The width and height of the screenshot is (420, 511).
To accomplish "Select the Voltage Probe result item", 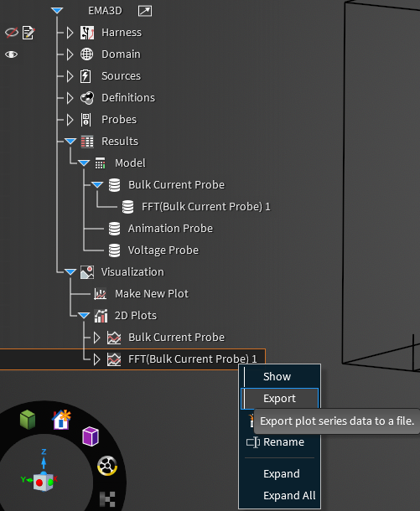I will [163, 250].
